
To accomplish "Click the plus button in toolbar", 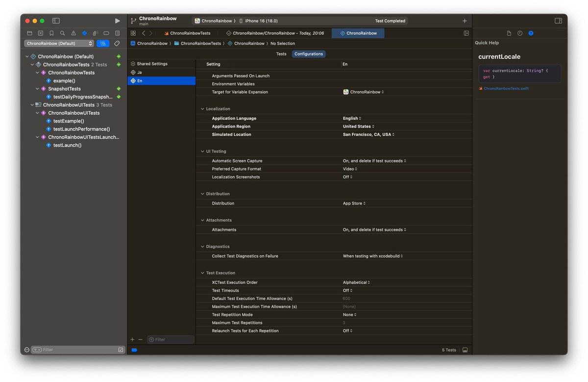I will [x=465, y=21].
